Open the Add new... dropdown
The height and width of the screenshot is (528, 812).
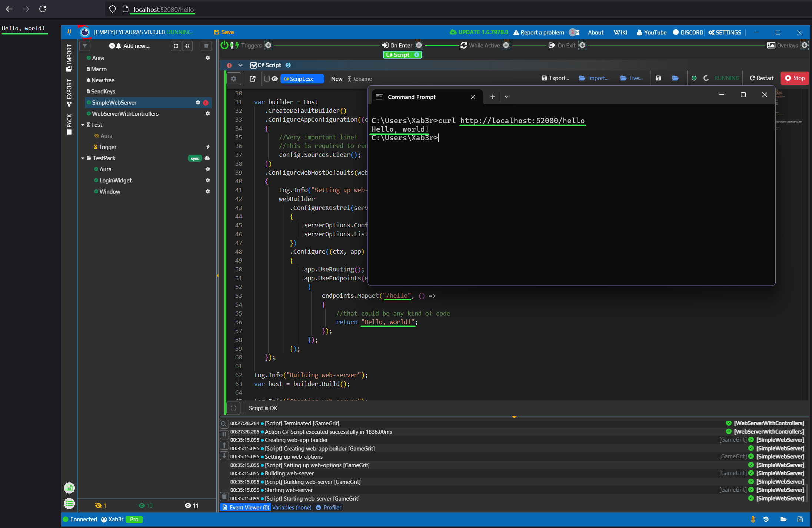130,46
